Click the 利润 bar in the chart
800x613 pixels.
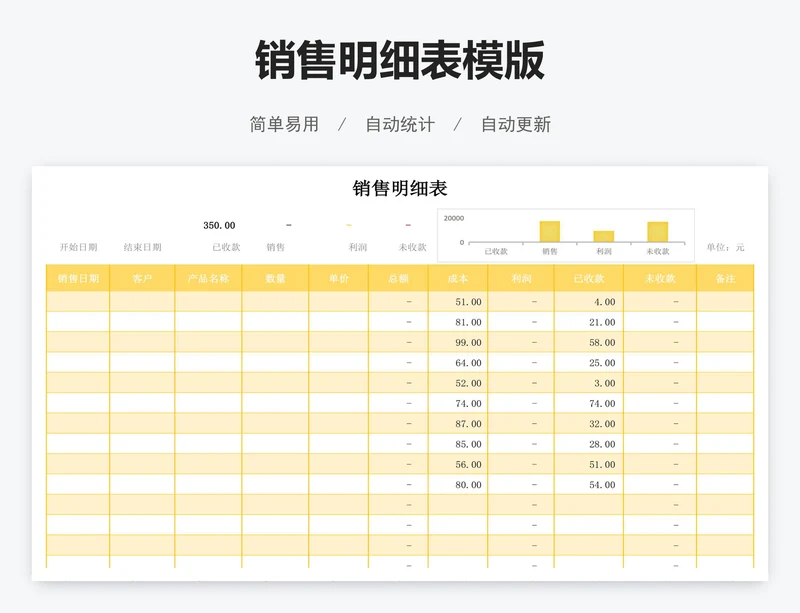(x=604, y=236)
